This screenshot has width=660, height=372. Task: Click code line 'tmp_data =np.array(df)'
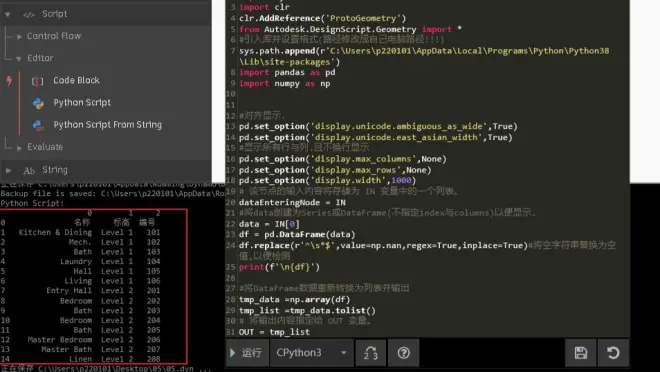click(294, 300)
